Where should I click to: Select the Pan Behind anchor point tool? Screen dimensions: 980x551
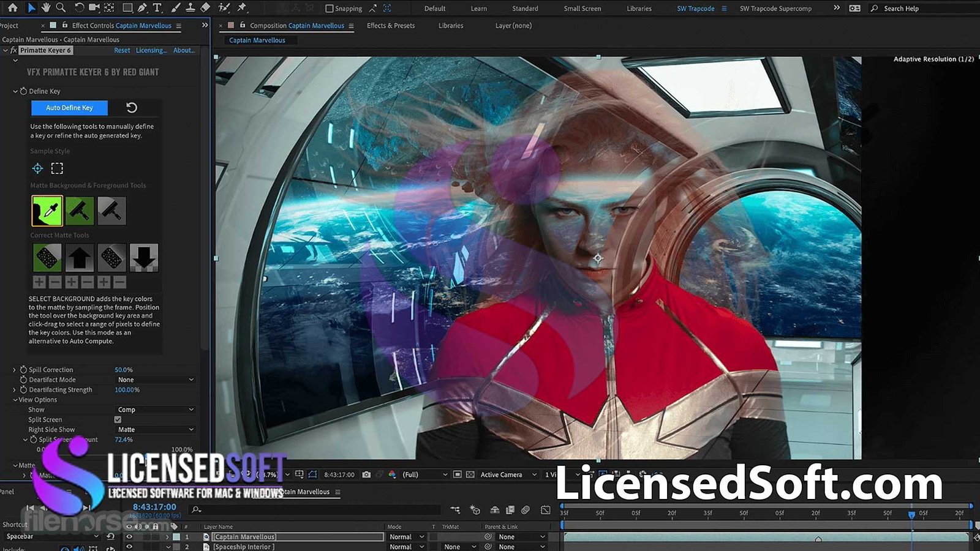point(109,8)
